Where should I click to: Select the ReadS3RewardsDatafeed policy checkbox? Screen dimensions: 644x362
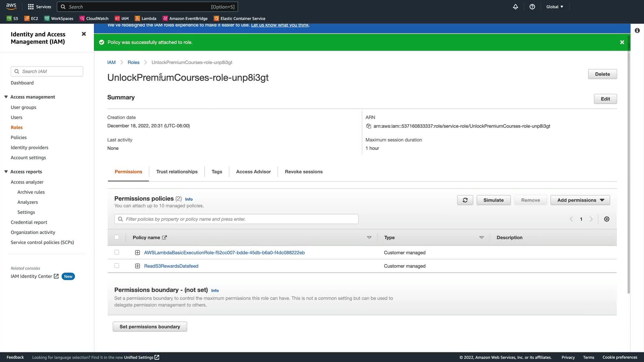pyautogui.click(x=117, y=266)
